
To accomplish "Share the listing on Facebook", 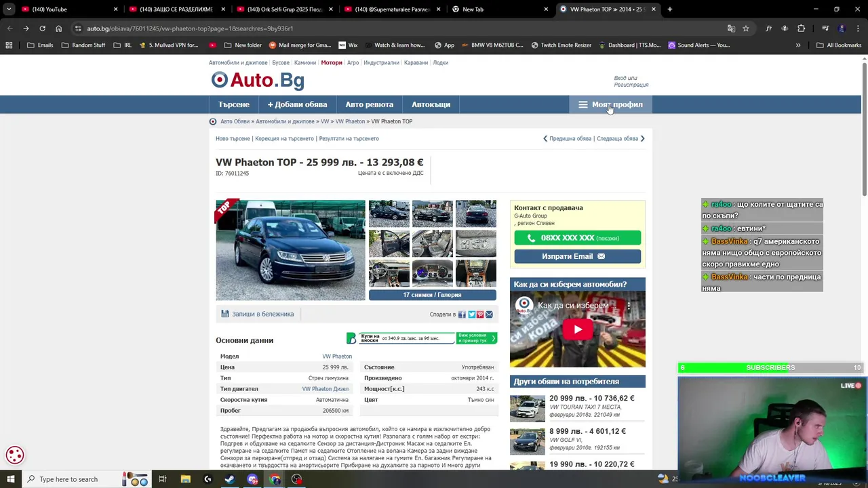I will [462, 314].
